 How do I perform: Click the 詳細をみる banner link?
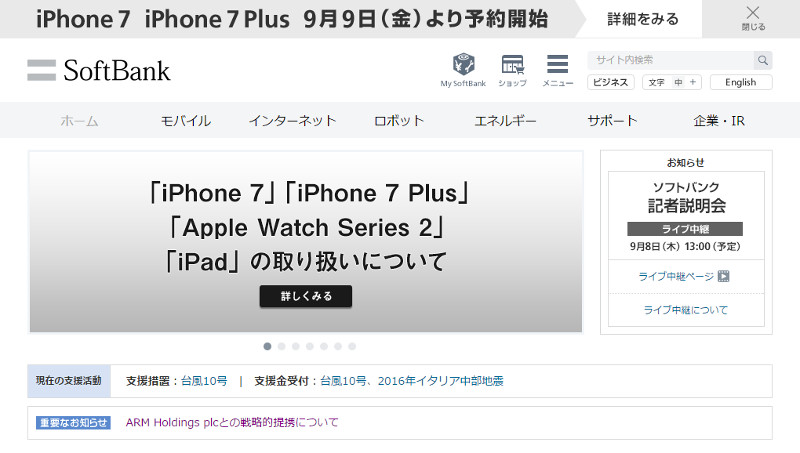click(643, 19)
